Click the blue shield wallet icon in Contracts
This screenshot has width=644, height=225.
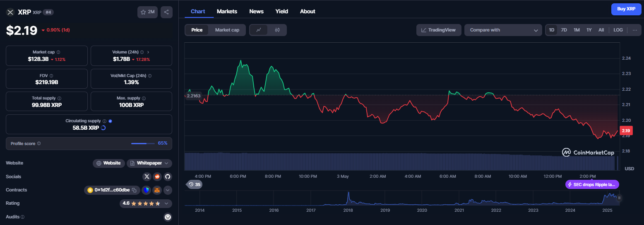(146, 190)
